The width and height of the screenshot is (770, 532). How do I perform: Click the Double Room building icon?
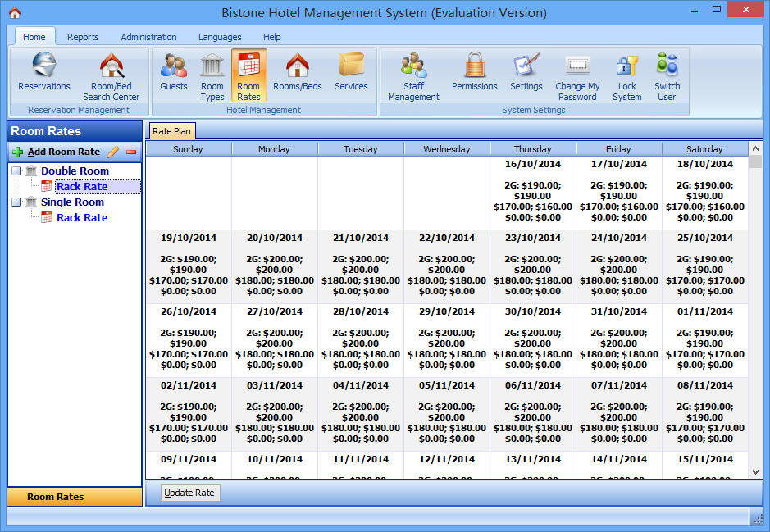(x=31, y=171)
